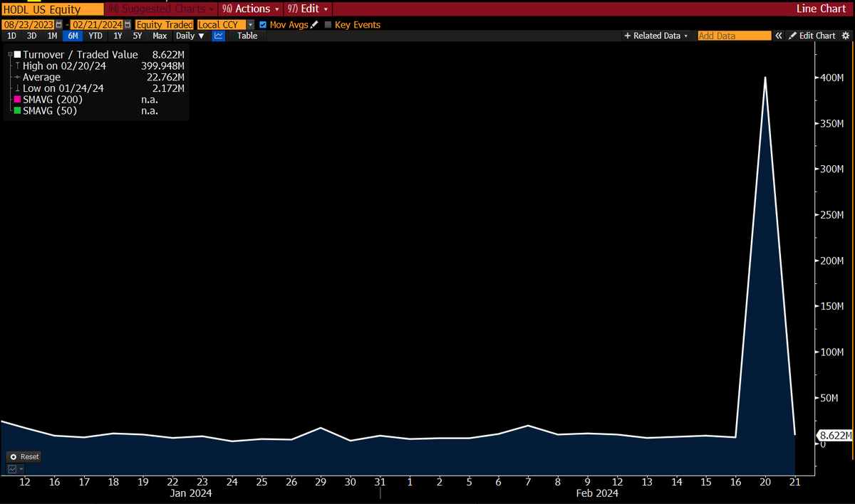This screenshot has width=855, height=504.
Task: Click the date 20 on the x-axis
Action: [x=765, y=482]
